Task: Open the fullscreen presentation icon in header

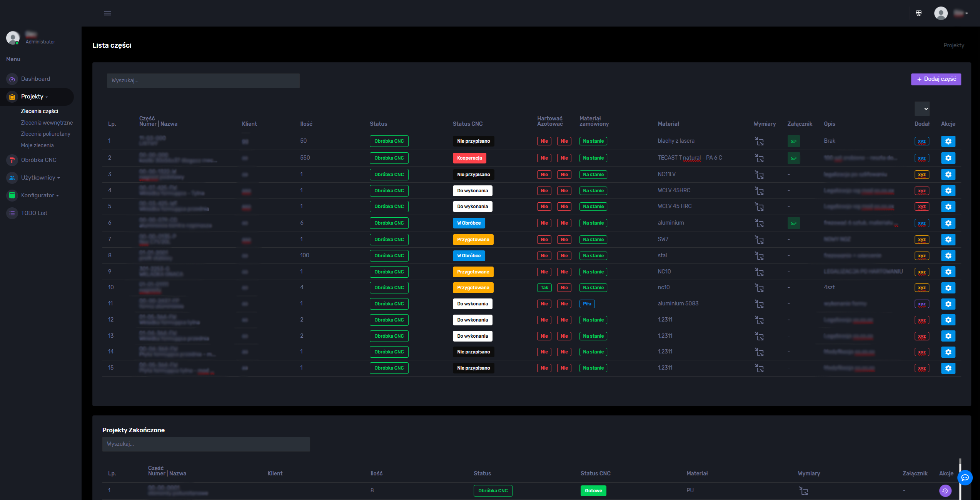Action: point(918,13)
